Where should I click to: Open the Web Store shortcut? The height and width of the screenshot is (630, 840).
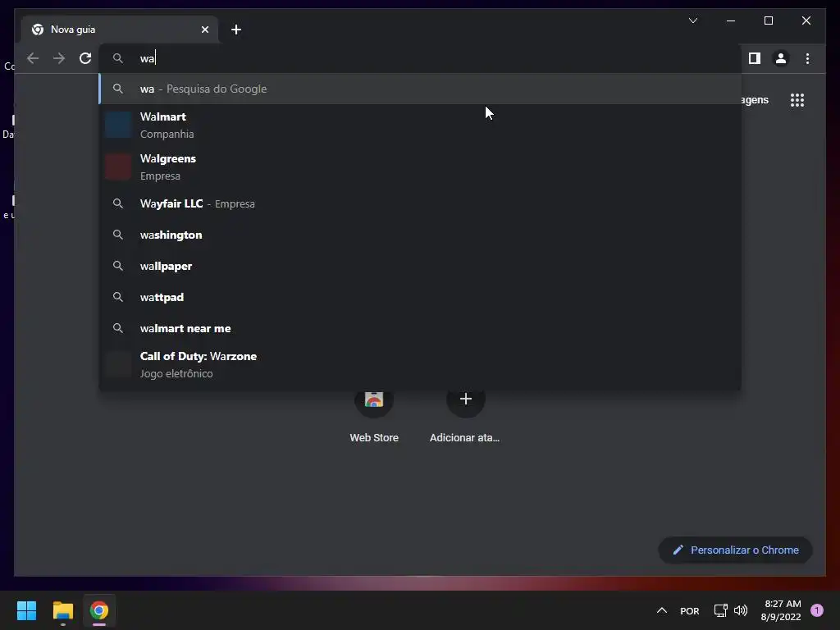click(x=374, y=416)
